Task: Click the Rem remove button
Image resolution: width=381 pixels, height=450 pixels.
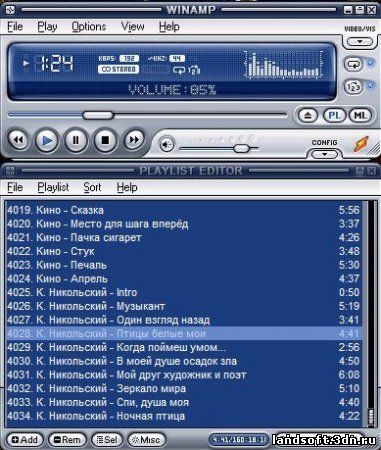Action: [67, 440]
